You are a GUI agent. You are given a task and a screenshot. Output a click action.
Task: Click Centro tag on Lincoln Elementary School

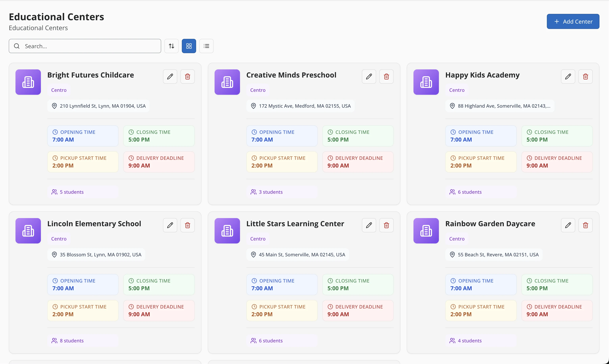click(x=59, y=239)
